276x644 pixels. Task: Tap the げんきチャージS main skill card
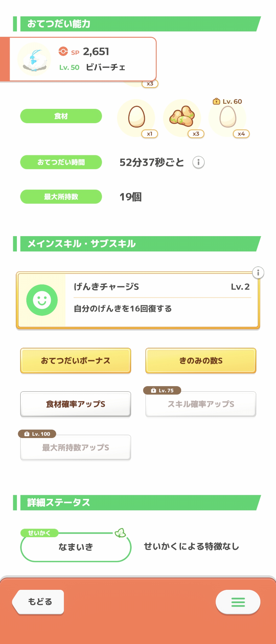click(162, 300)
